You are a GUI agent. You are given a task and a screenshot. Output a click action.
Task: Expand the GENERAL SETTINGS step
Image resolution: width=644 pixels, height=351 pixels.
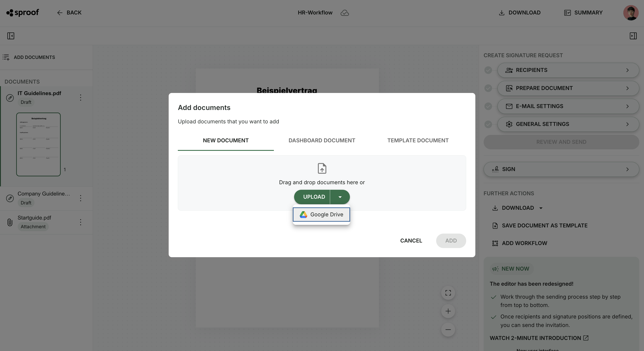tap(568, 124)
